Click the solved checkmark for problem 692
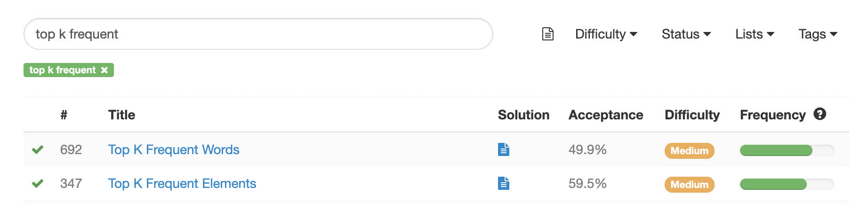This screenshot has width=868, height=203. [38, 149]
